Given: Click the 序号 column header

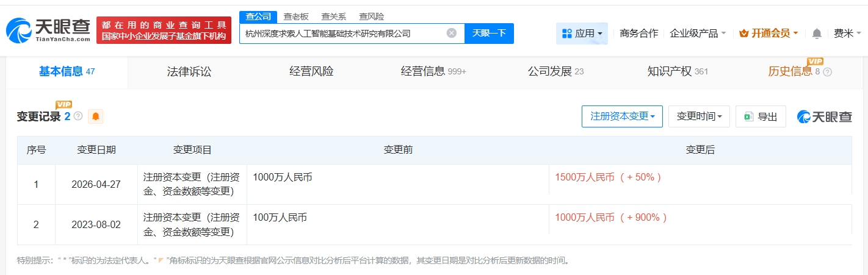Looking at the screenshot, I should click(36, 150).
